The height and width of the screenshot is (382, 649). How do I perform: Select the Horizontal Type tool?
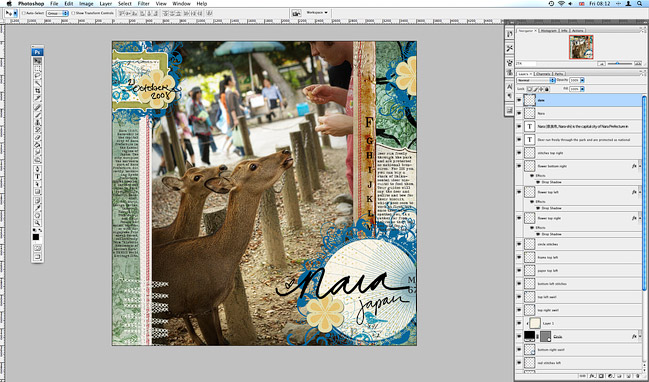coord(37,176)
